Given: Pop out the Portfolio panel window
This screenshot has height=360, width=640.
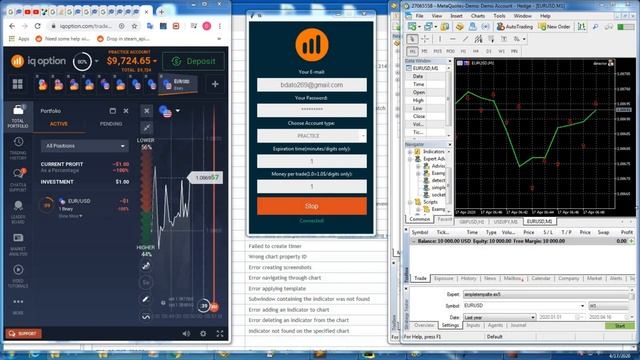Looking at the screenshot, I should pyautogui.click(x=113, y=111).
